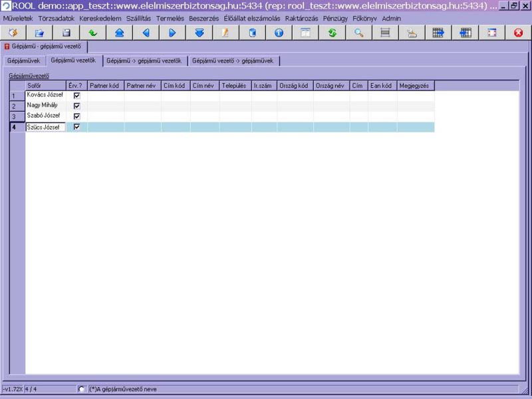Toggle Érv.? checkbox for Nagy Mihály
Screen dimensions: 532x399
click(x=76, y=106)
